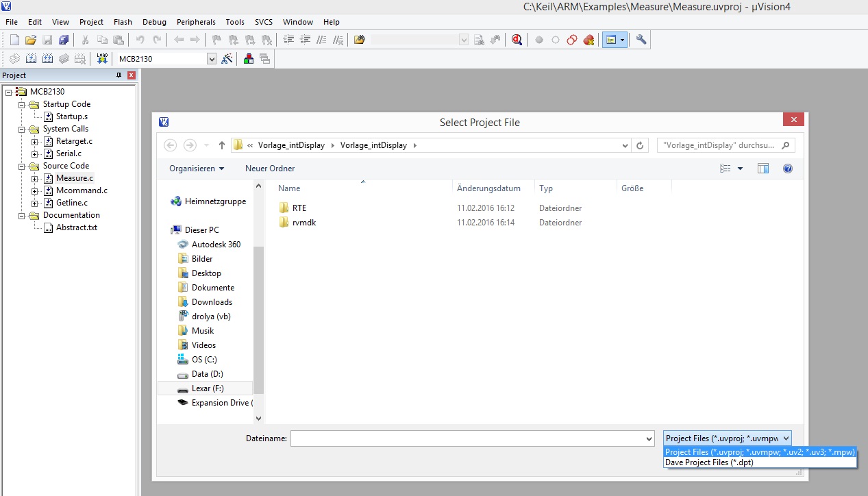Click the Dateiname input field

(467, 438)
